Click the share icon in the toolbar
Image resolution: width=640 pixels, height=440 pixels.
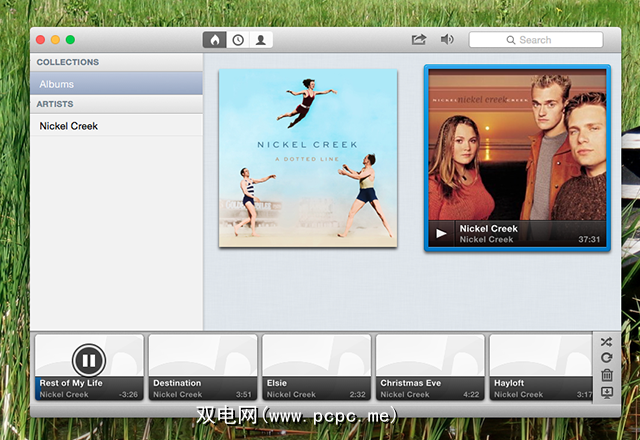pos(418,40)
